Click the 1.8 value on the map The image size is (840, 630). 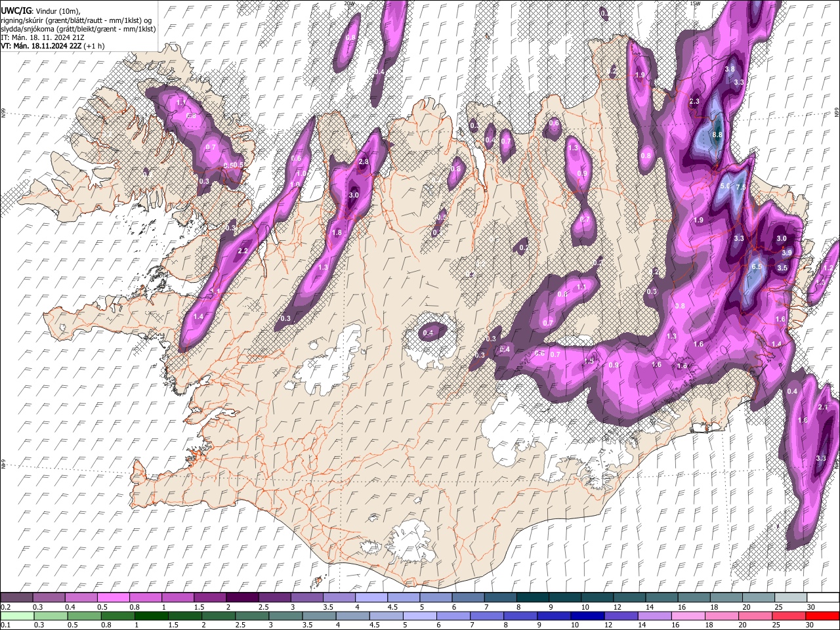point(337,232)
